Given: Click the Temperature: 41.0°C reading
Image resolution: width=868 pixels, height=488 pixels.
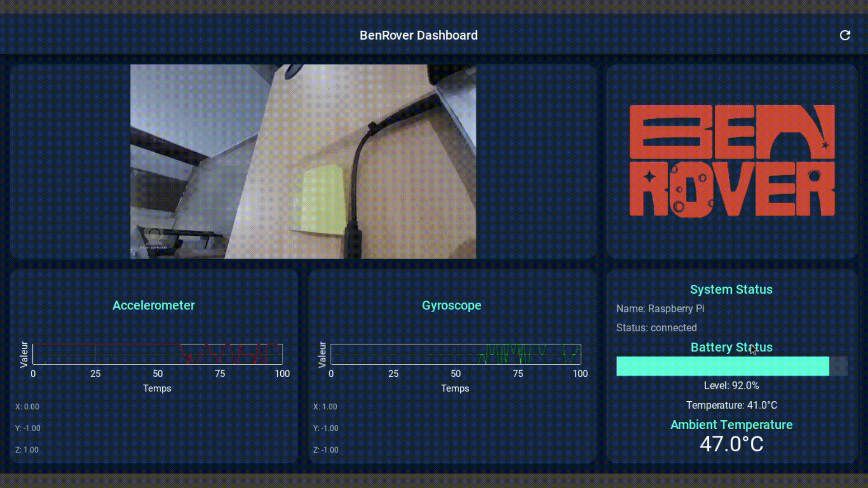Looking at the screenshot, I should (731, 405).
